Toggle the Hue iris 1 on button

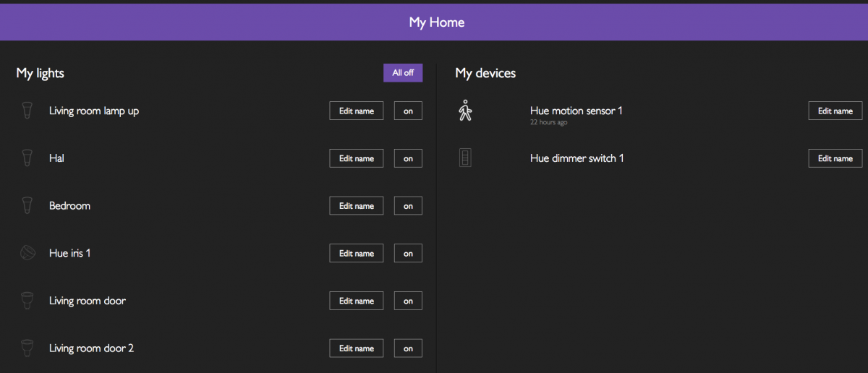(x=408, y=254)
